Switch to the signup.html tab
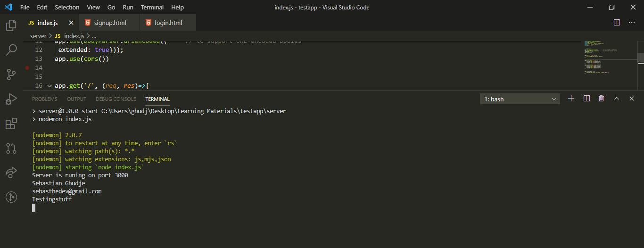Image resolution: width=644 pixels, height=248 pixels. point(109,23)
